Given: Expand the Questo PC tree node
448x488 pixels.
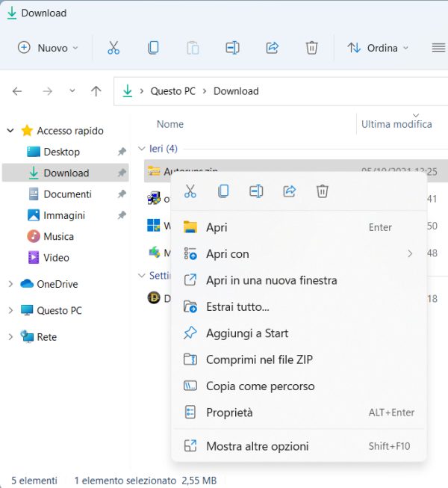Looking at the screenshot, I should (x=10, y=310).
